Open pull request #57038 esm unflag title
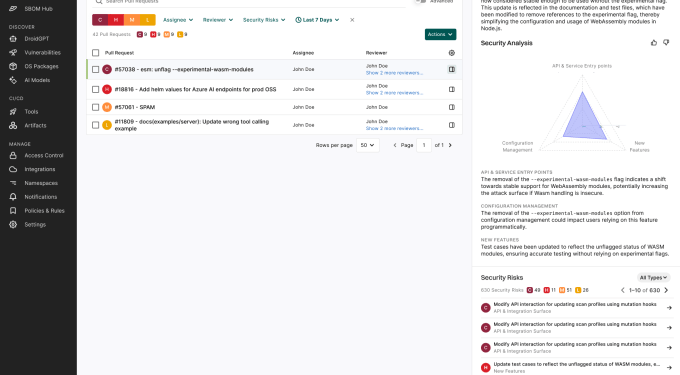This screenshot has width=680, height=375. tap(184, 69)
